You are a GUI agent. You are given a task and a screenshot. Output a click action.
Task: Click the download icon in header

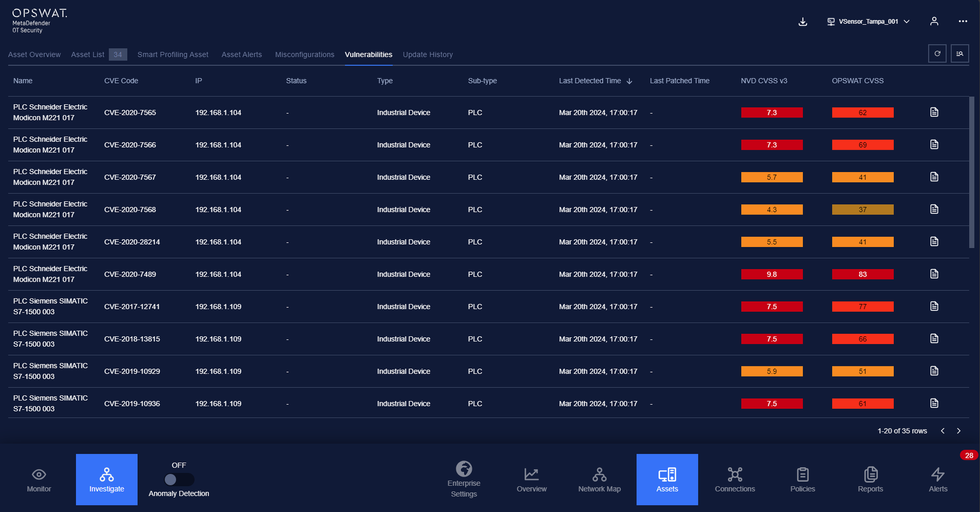click(803, 22)
